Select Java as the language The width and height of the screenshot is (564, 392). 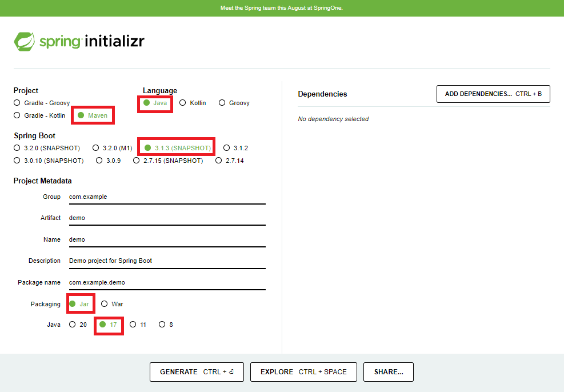pyautogui.click(x=155, y=103)
